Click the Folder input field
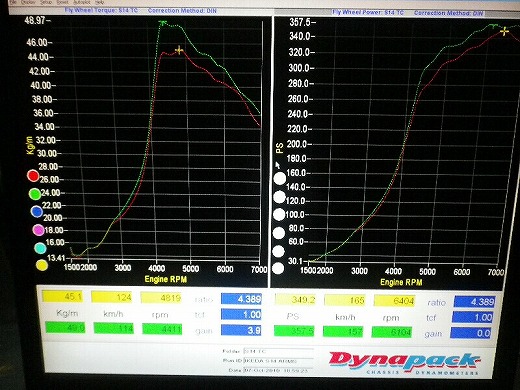The image size is (520, 390). pyautogui.click(x=278, y=351)
